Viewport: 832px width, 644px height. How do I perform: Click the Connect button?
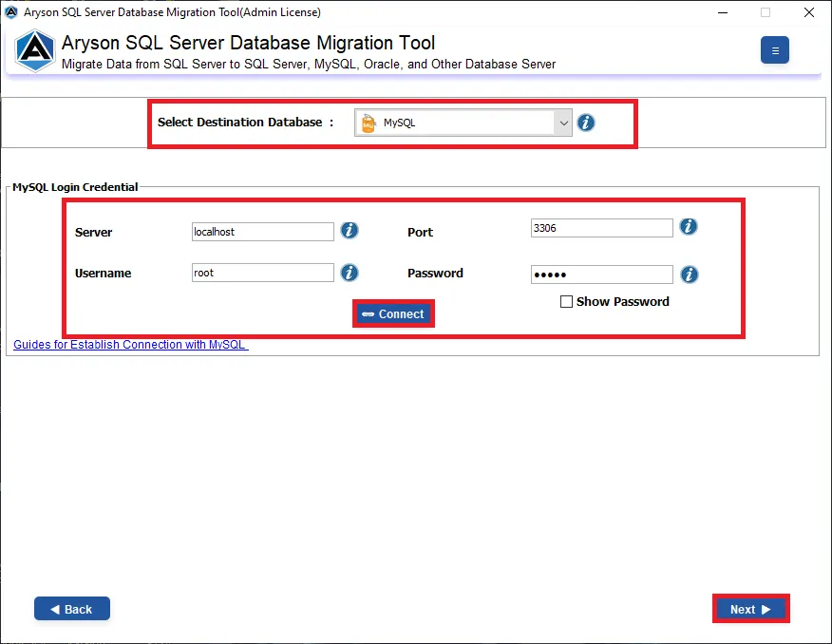(x=393, y=313)
